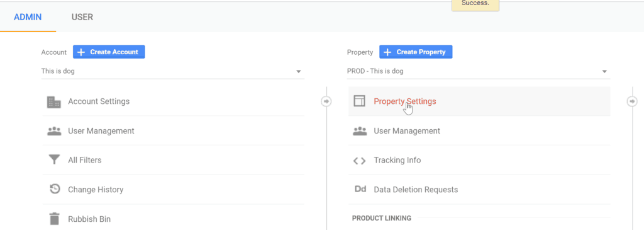Viewport: 644px width, 230px height.
Task: Select the ADMIN tab
Action: [28, 17]
